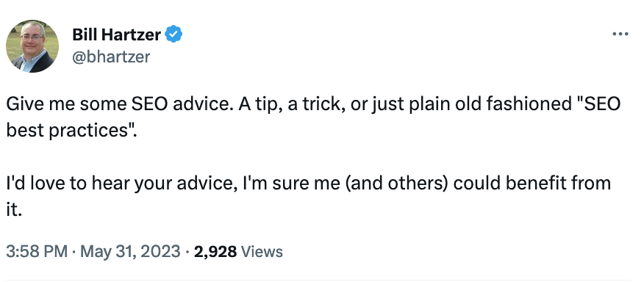Click the bold 2,928 view count

coord(215,251)
